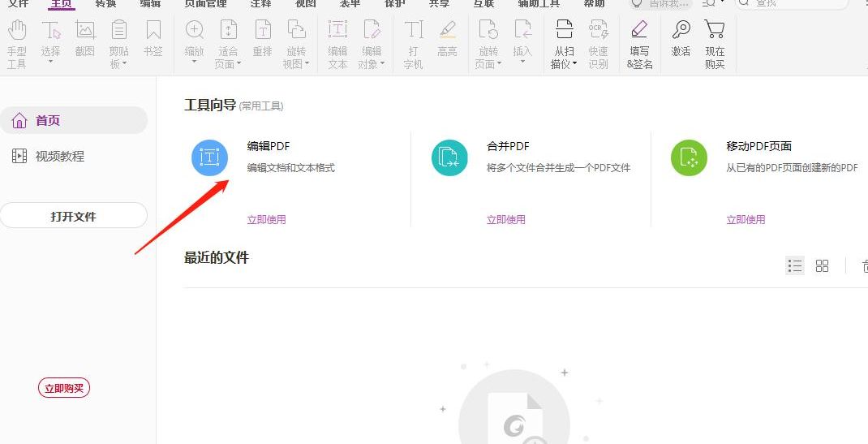Open the 填写&签名 fill and sign tool
Viewport: 868px width, 444px height.
pyautogui.click(x=639, y=32)
